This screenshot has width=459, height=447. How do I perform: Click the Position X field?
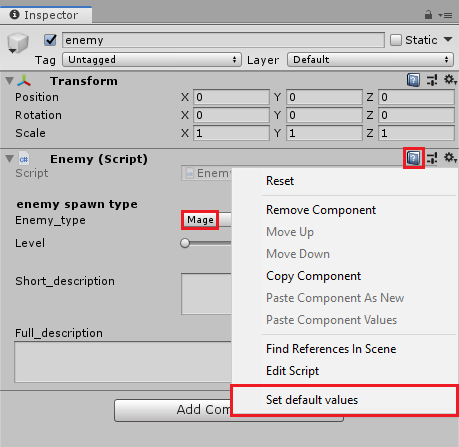coord(231,97)
